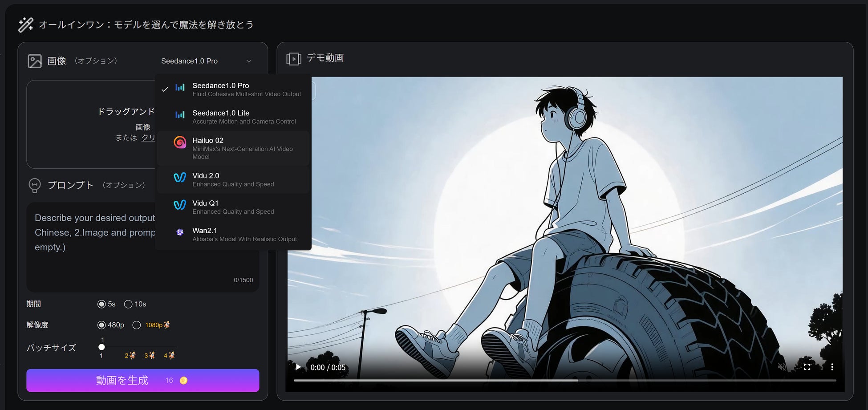This screenshot has width=868, height=410.
Task: Click the 解像度 label
Action: pyautogui.click(x=37, y=325)
